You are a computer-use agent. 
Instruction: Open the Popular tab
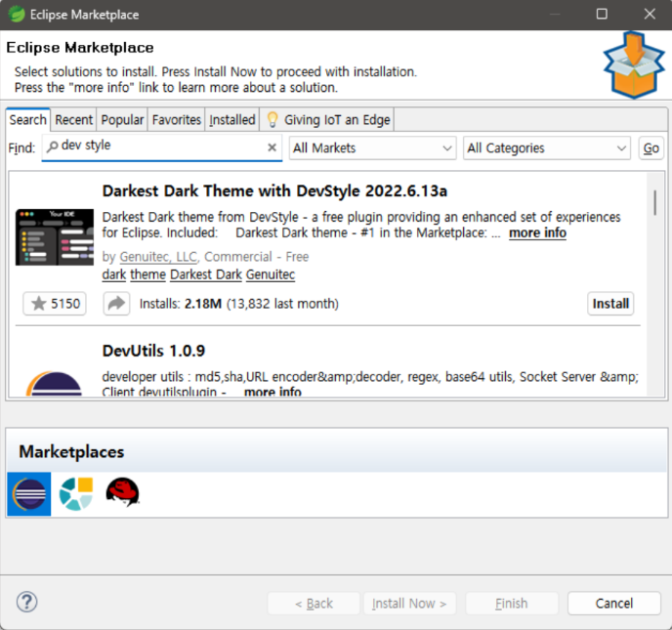[122, 119]
